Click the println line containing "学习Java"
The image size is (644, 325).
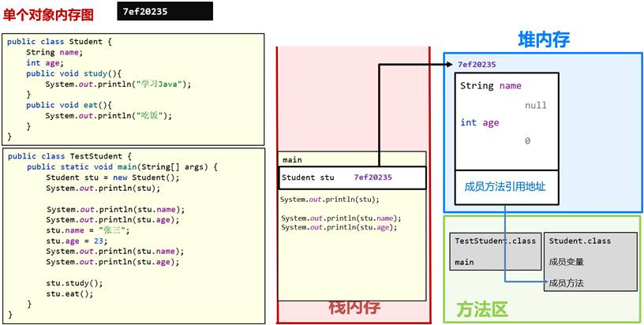pos(118,84)
